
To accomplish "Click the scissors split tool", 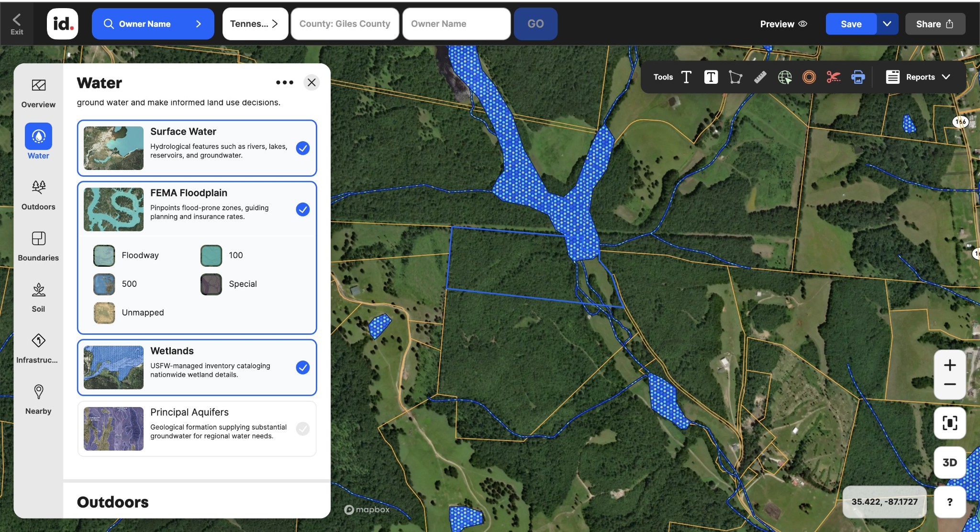I will (x=833, y=77).
